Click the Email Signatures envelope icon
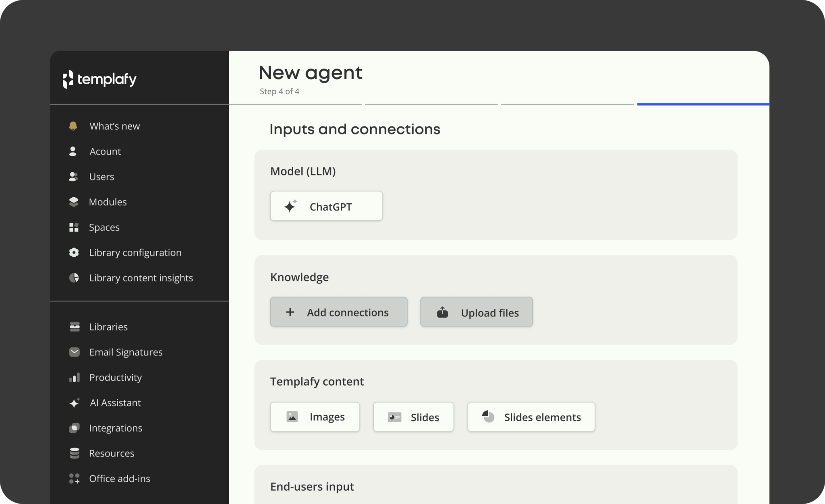 pyautogui.click(x=75, y=352)
